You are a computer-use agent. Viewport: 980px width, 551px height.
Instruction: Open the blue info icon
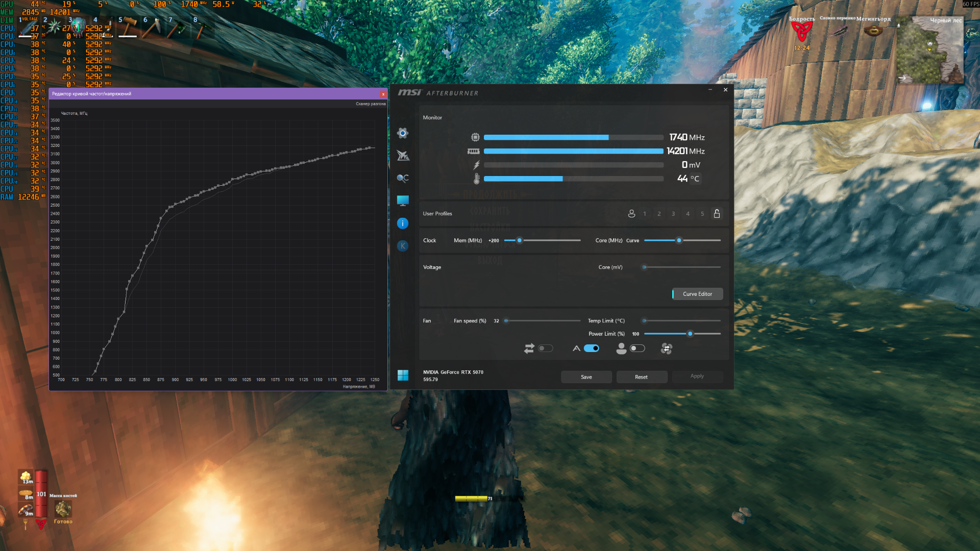pos(403,223)
